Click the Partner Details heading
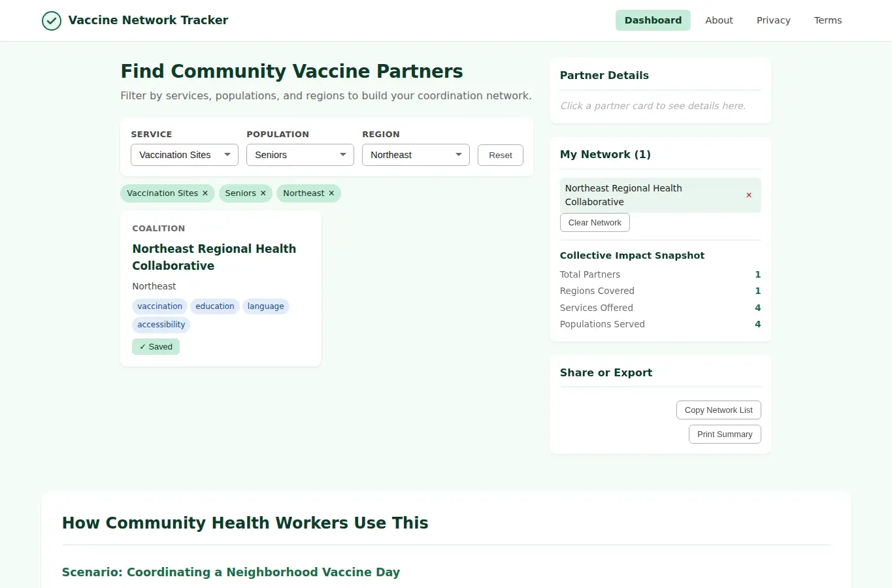892x588 pixels. click(x=604, y=75)
